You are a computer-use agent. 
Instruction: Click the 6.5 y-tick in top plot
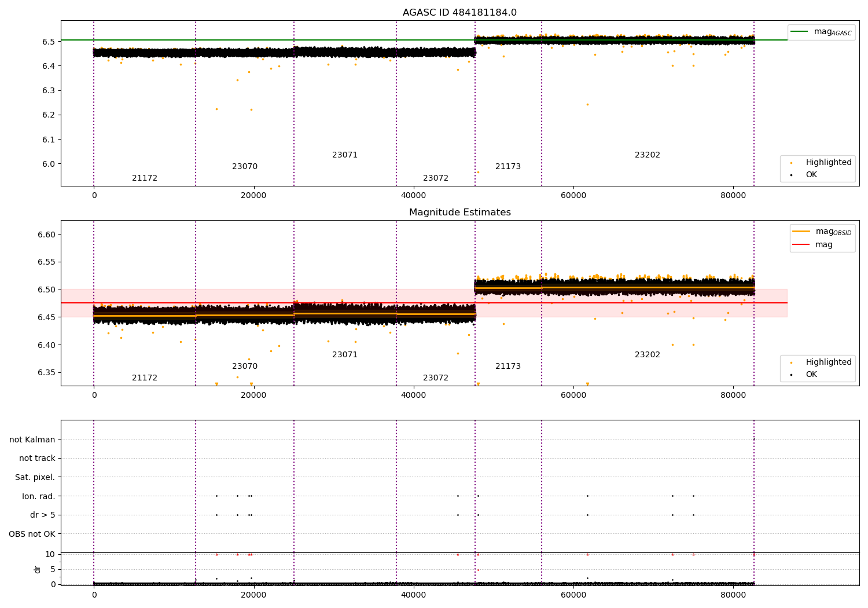48,42
